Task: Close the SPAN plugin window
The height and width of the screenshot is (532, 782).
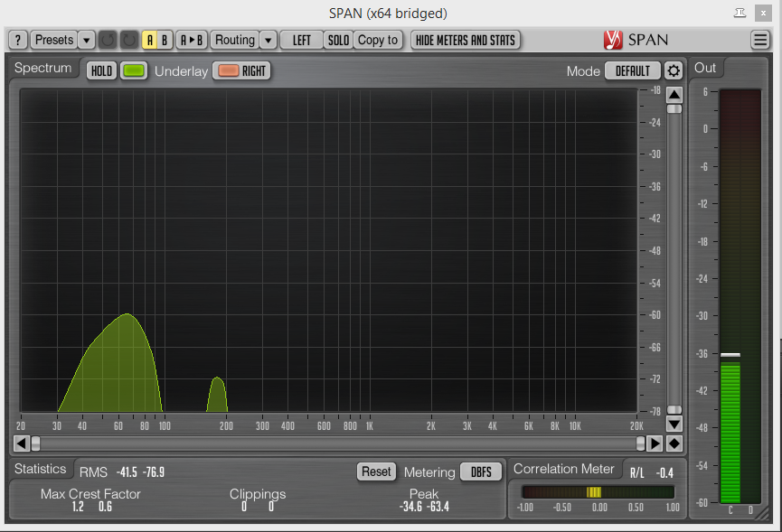Action: (x=763, y=13)
